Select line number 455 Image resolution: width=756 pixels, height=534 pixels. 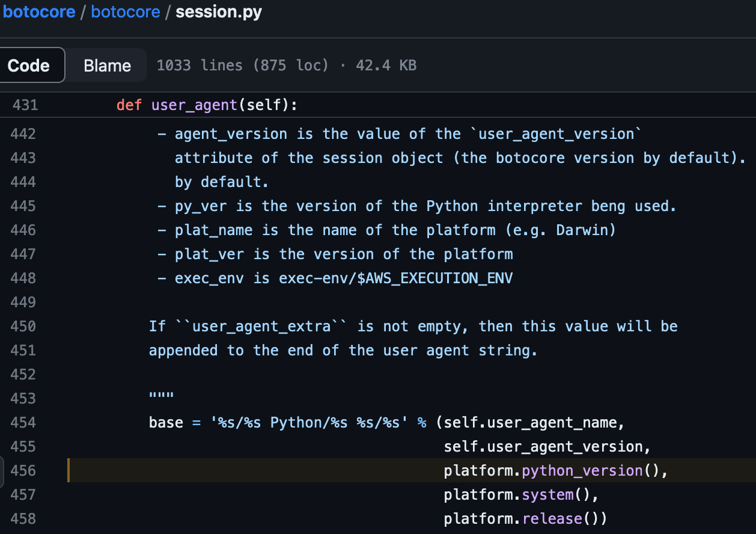click(23, 446)
